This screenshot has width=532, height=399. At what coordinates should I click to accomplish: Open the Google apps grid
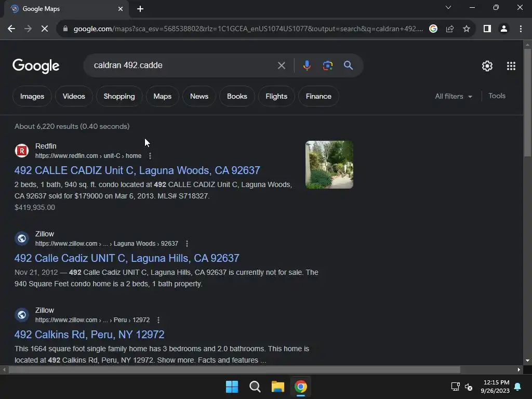[x=511, y=66]
